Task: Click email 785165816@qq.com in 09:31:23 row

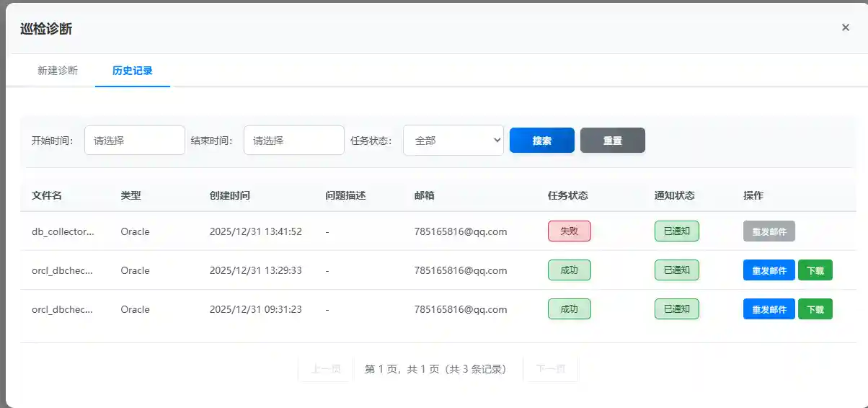Action: tap(461, 309)
